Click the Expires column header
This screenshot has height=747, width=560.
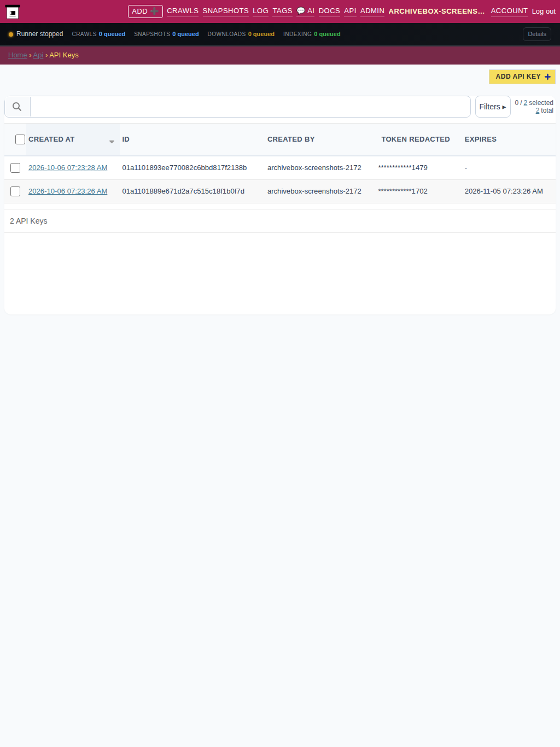click(x=481, y=139)
